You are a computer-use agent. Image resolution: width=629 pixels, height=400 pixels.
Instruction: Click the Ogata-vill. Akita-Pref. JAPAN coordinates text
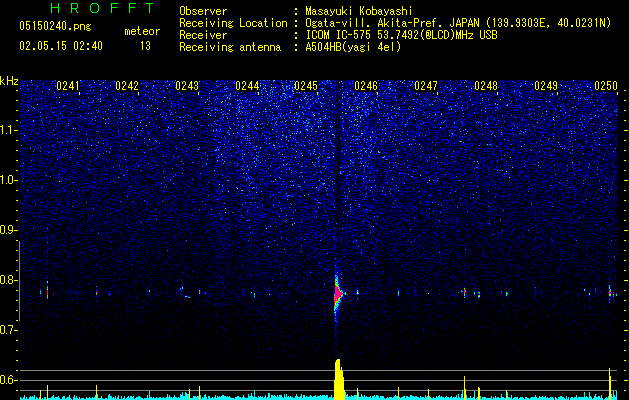pyautogui.click(x=458, y=23)
